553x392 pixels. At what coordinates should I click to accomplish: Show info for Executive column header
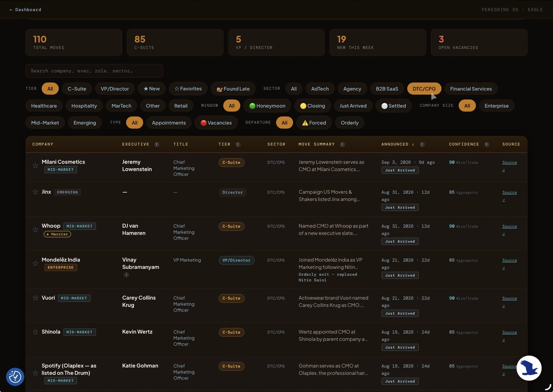click(x=157, y=144)
